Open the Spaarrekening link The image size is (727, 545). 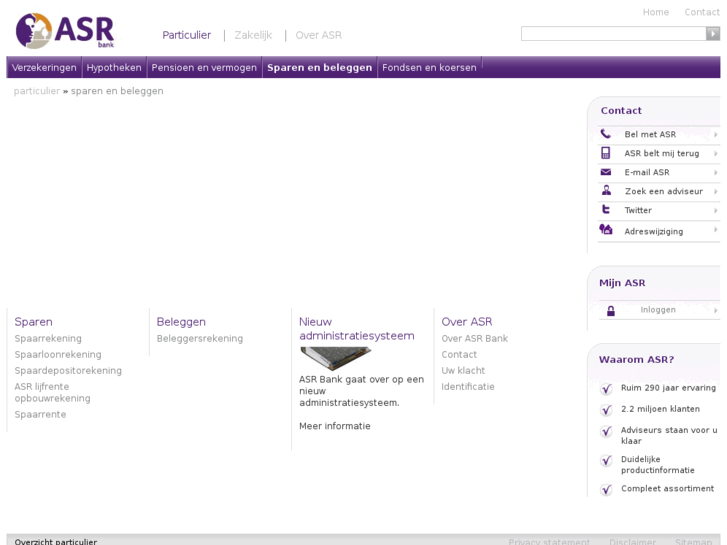pyautogui.click(x=48, y=339)
